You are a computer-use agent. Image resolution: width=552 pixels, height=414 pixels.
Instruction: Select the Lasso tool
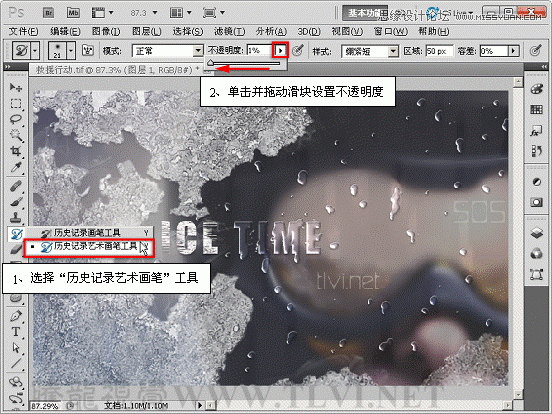(x=15, y=119)
